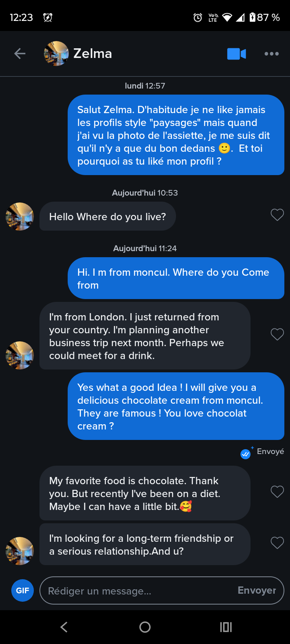This screenshot has width=290, height=644.
Task: Tap the back arrow in chat header
Action: pos(20,54)
